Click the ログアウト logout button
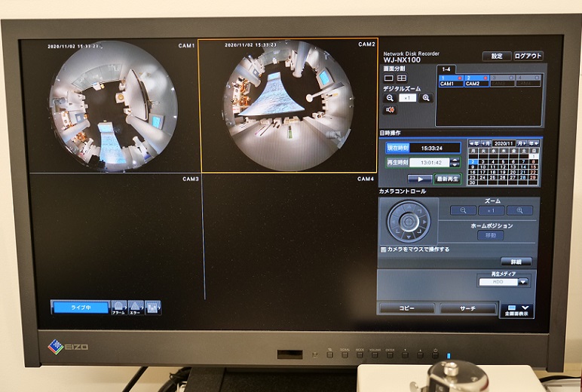 [x=528, y=57]
